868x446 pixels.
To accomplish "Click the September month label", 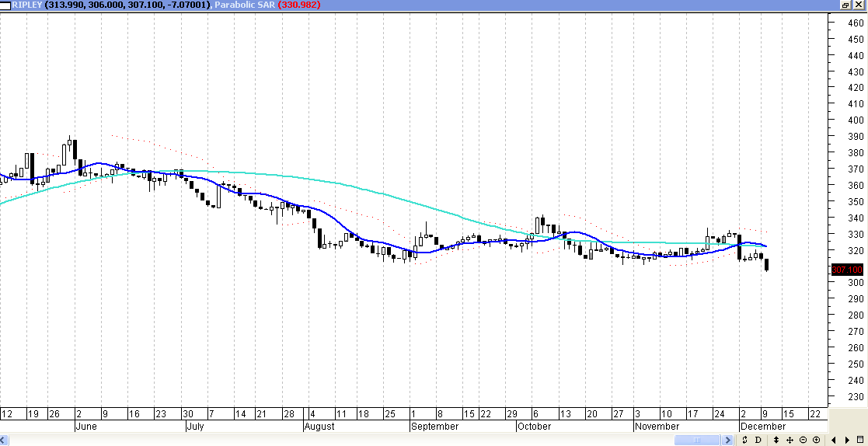I will point(434,427).
